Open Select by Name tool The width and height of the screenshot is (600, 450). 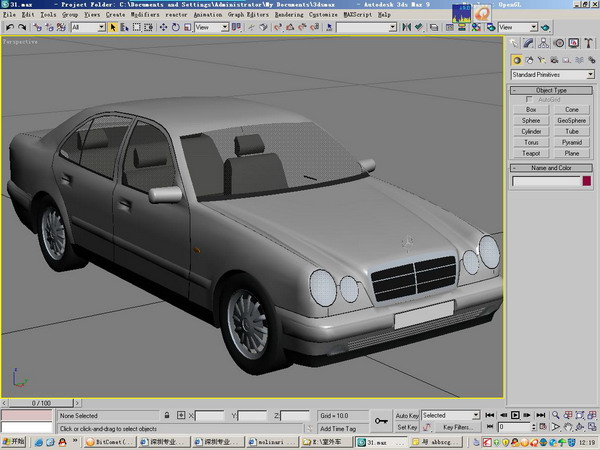[124, 27]
